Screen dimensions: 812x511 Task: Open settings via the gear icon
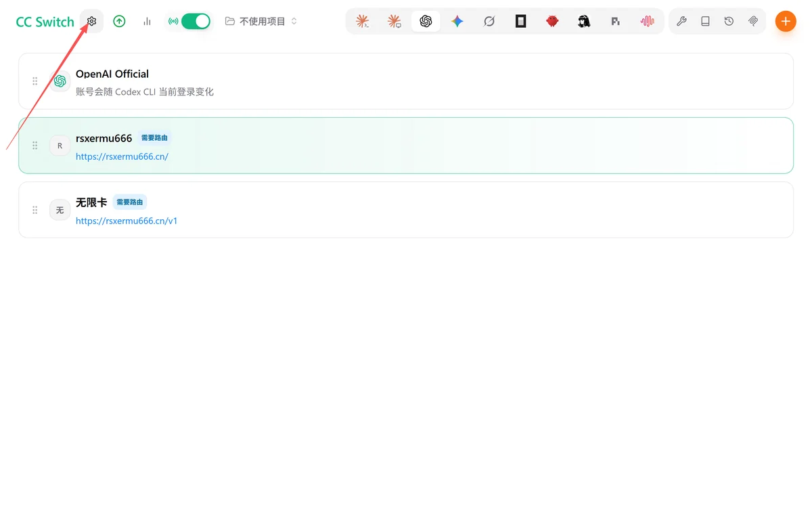pos(91,21)
